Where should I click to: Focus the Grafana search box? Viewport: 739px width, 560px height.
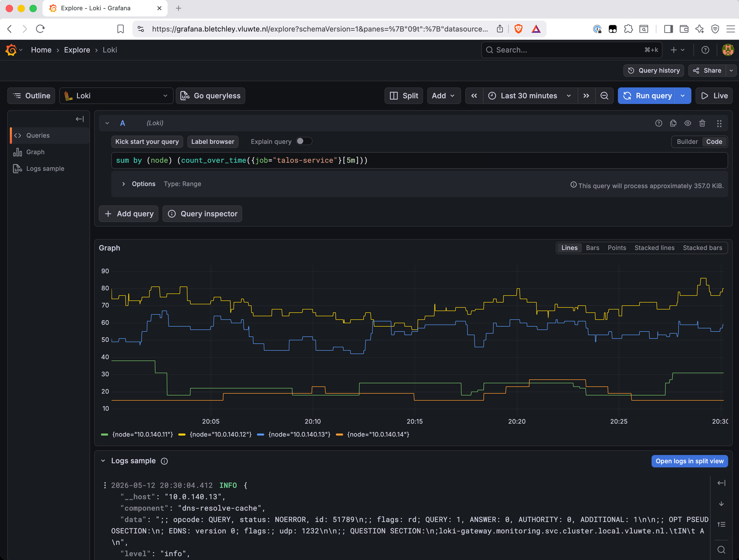pos(571,50)
